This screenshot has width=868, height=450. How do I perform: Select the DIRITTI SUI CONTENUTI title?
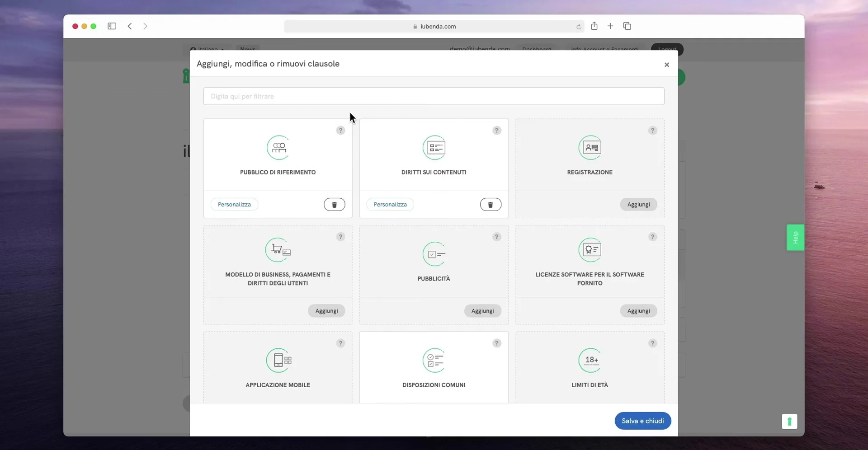tap(434, 172)
